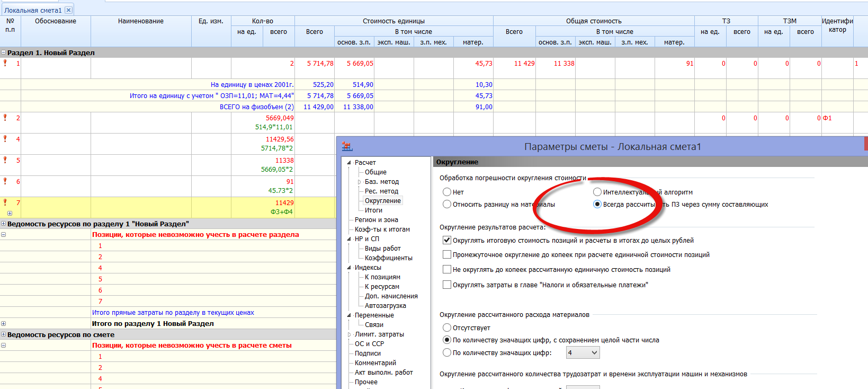Collapse Раздел 1. Новый Раздел section
868x389 pixels.
[4, 52]
